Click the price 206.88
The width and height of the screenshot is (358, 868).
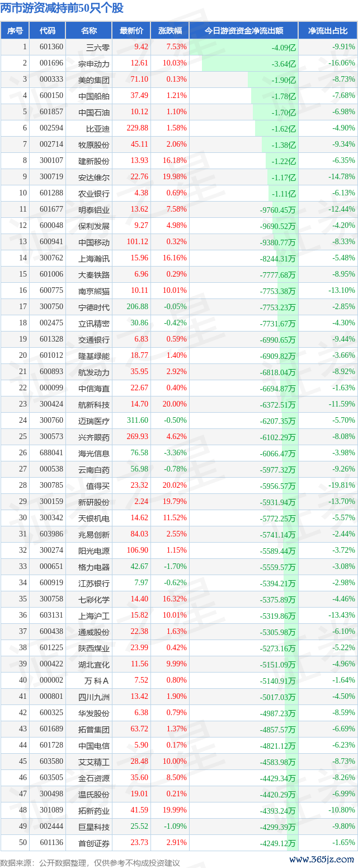(138, 307)
